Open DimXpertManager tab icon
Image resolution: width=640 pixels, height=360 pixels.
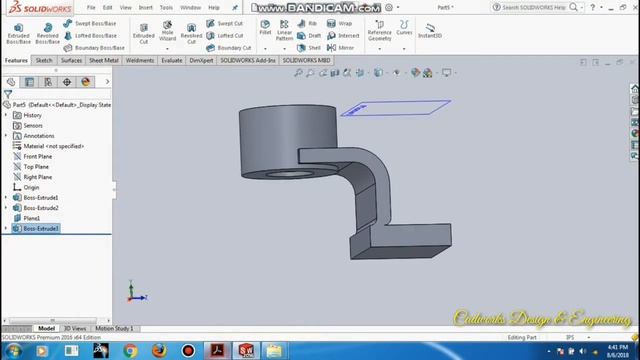pos(67,82)
